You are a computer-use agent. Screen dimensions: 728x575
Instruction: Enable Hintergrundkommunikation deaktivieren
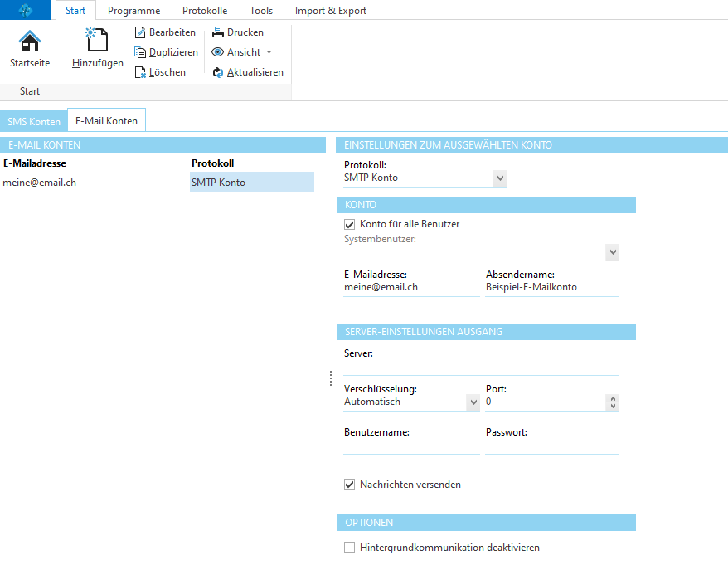pos(349,548)
